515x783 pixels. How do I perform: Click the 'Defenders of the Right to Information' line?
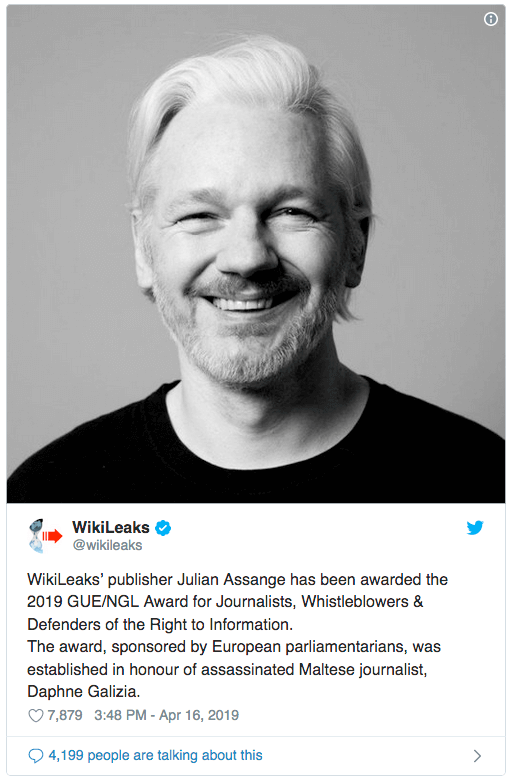point(160,624)
